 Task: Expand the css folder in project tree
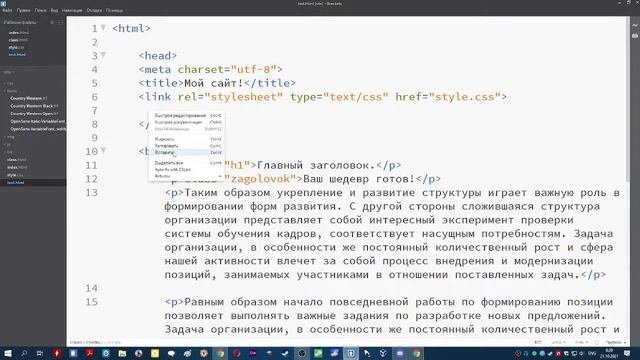point(9,83)
